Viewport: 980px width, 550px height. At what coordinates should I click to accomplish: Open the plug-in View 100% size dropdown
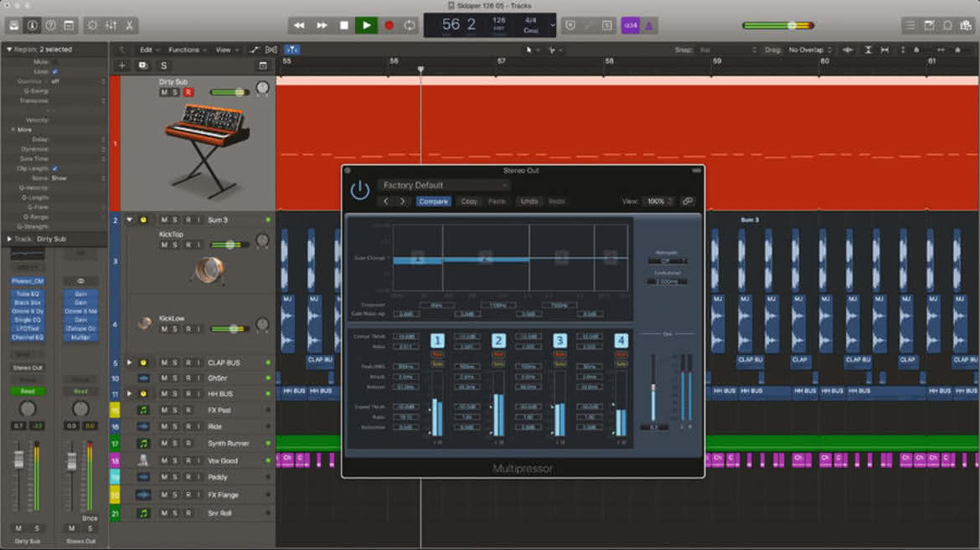[659, 201]
